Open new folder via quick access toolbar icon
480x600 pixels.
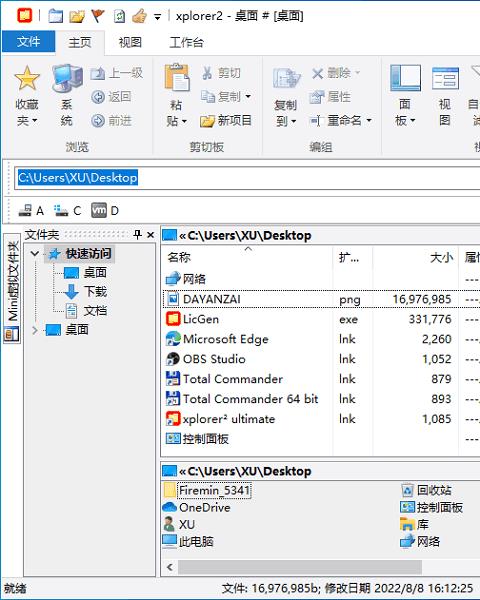pos(56,16)
